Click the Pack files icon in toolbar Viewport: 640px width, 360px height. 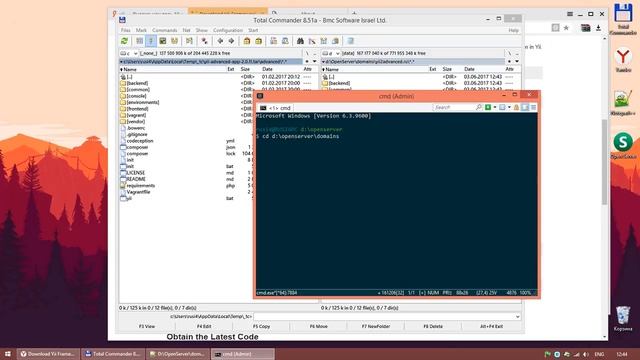(x=247, y=41)
